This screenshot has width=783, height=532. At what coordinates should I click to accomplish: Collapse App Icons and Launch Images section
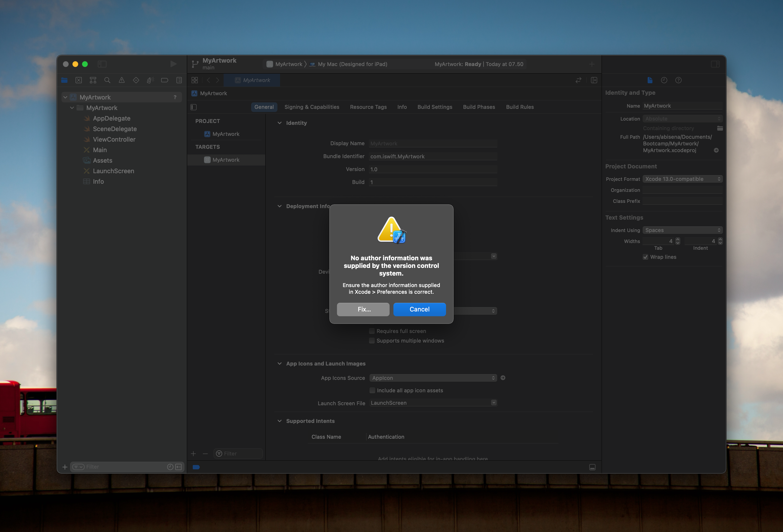[280, 364]
